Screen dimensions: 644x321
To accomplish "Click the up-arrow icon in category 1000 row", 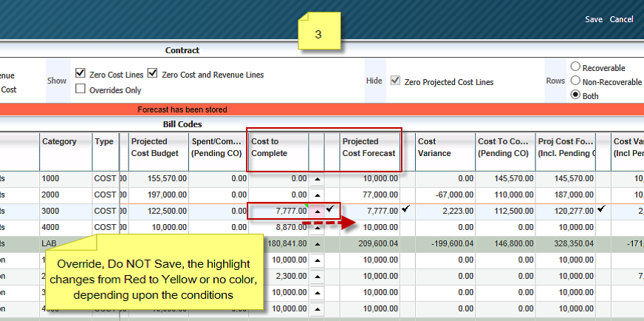I will click(318, 179).
